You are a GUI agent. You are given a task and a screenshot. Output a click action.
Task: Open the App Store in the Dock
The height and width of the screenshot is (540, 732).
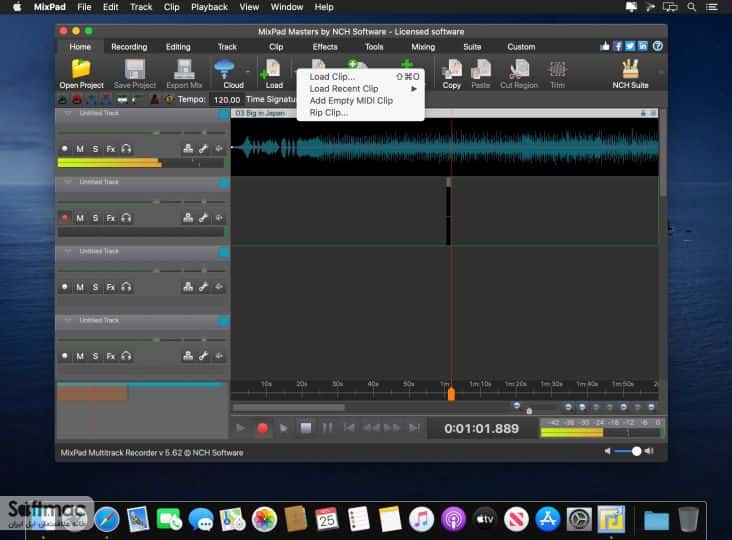(548, 519)
